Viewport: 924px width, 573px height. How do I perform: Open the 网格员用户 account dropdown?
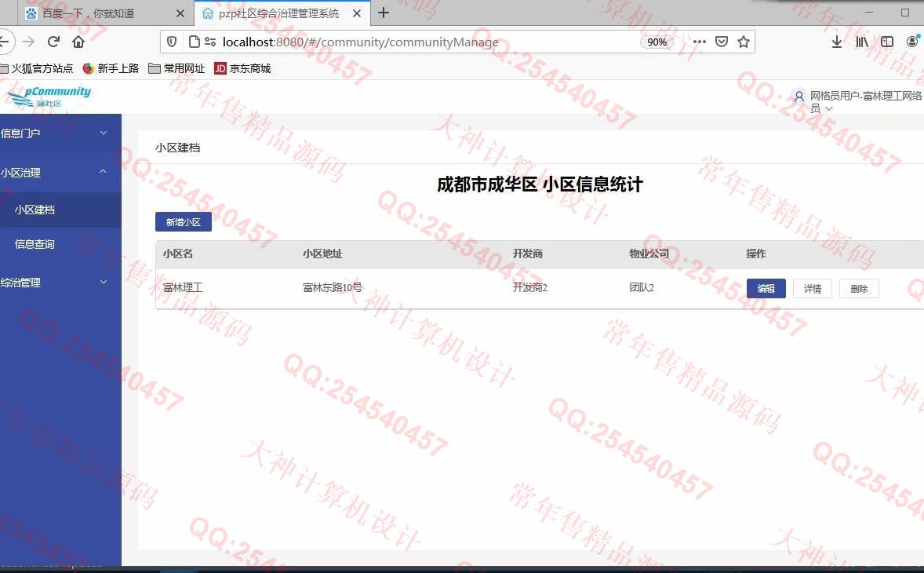pos(866,101)
